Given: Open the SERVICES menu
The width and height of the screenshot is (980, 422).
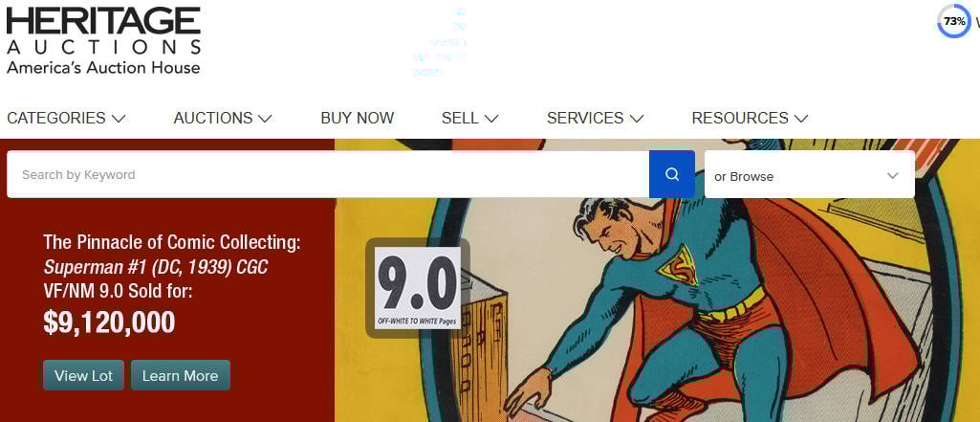Looking at the screenshot, I should (595, 118).
